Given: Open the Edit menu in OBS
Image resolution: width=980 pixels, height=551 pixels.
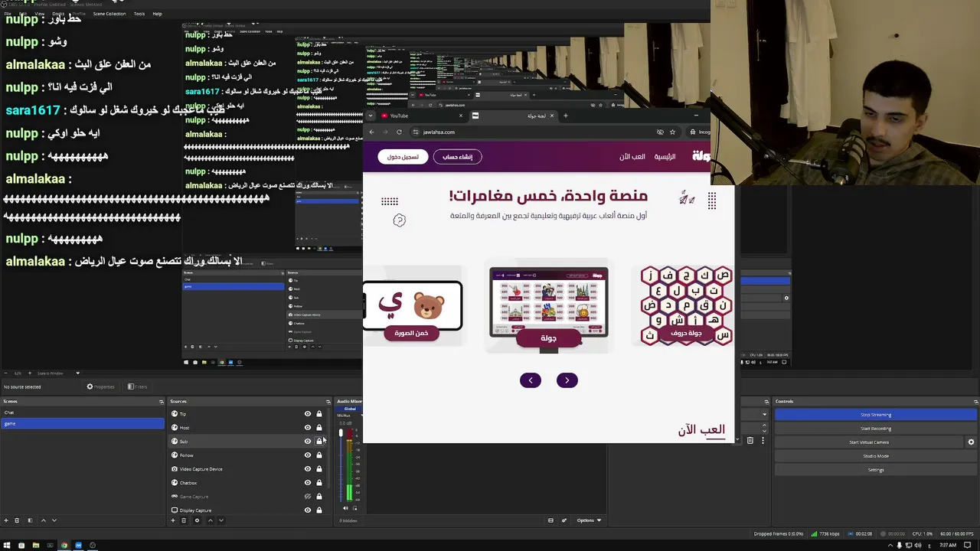Looking at the screenshot, I should click(23, 14).
